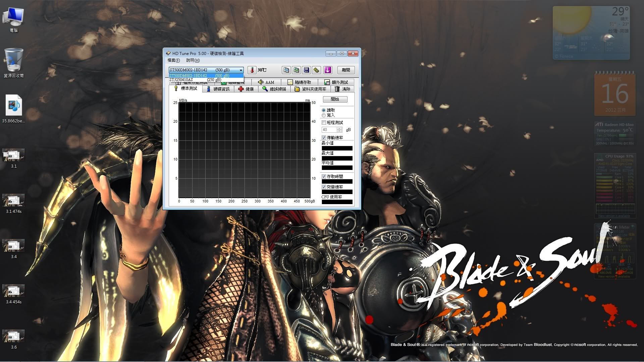Select the 35.8662be media file icon
The image size is (644, 362).
(x=13, y=109)
